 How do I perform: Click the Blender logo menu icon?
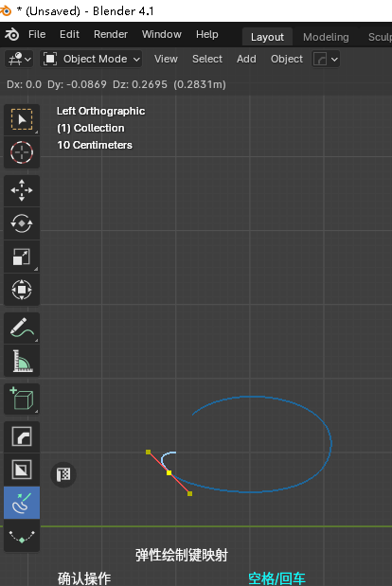click(x=11, y=34)
